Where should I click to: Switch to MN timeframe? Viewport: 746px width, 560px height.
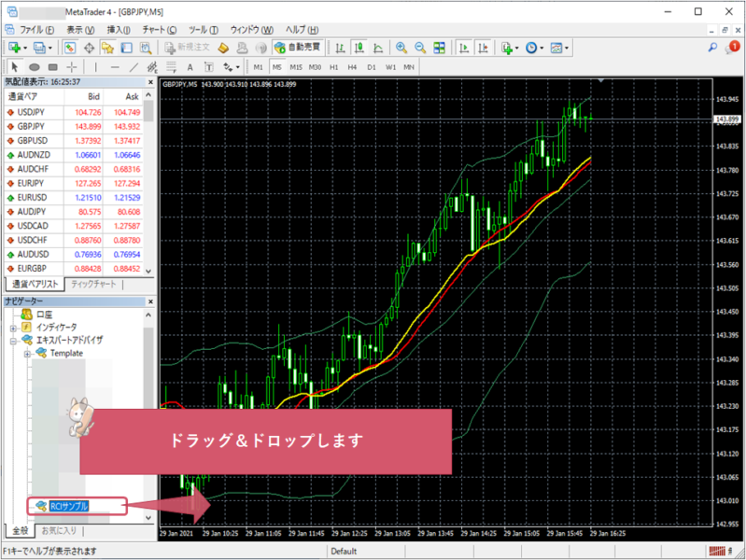pyautogui.click(x=409, y=67)
